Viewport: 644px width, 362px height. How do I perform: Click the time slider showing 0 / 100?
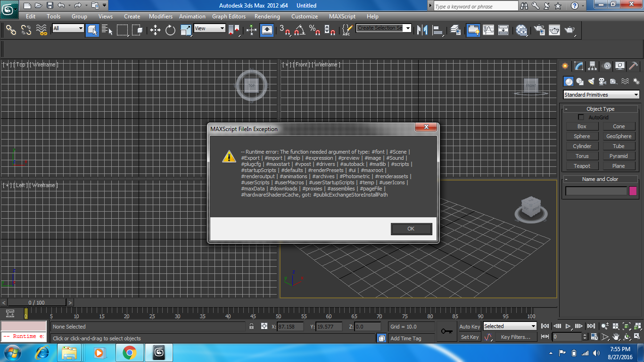coord(37,303)
